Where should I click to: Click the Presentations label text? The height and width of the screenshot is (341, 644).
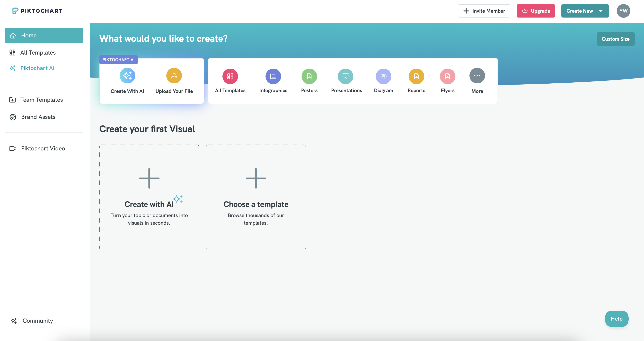pyautogui.click(x=347, y=90)
